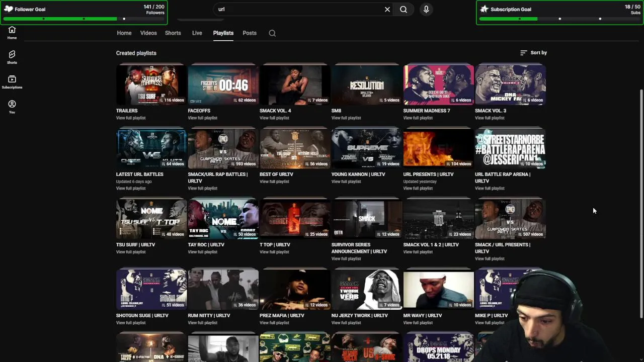Switch to the Live tab
Image resolution: width=644 pixels, height=362 pixels.
(197, 33)
